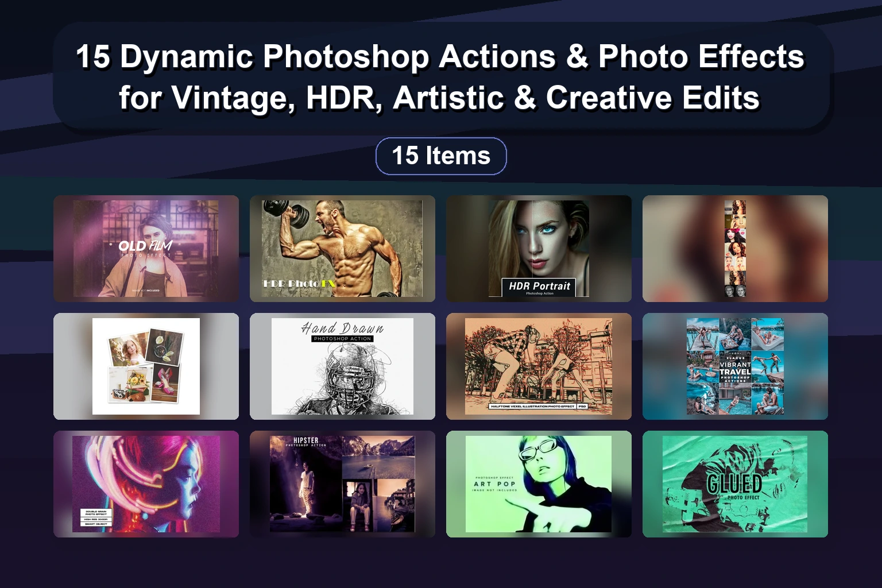Screen dimensions: 882x588
Task: Select the Vibrant Travel Photoshop Actions thumbnail
Action: point(735,366)
